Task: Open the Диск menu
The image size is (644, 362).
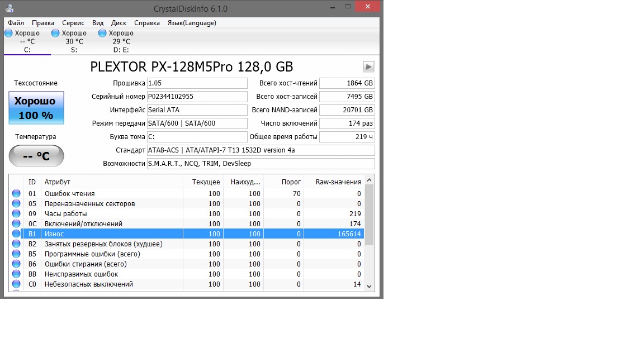Action: [119, 23]
